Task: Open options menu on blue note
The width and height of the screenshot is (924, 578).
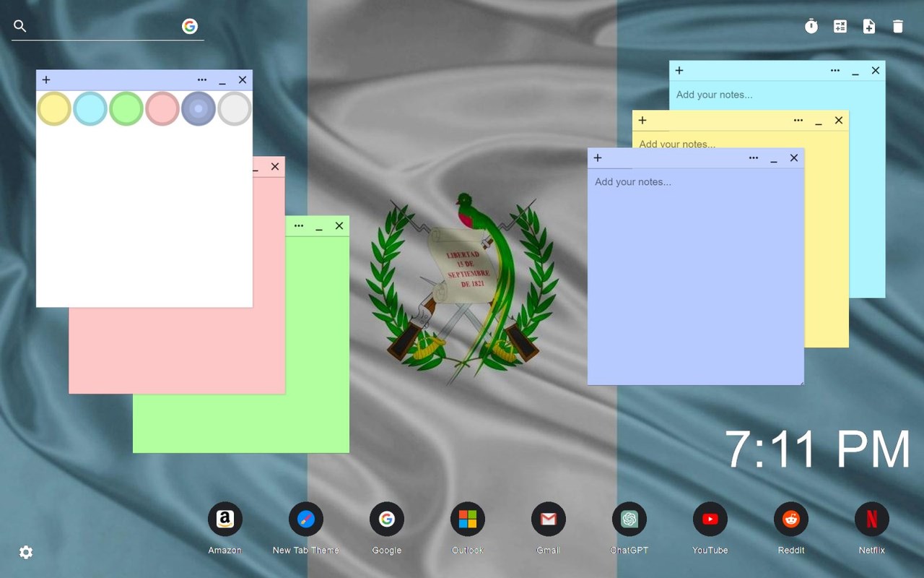Action: [x=754, y=158]
